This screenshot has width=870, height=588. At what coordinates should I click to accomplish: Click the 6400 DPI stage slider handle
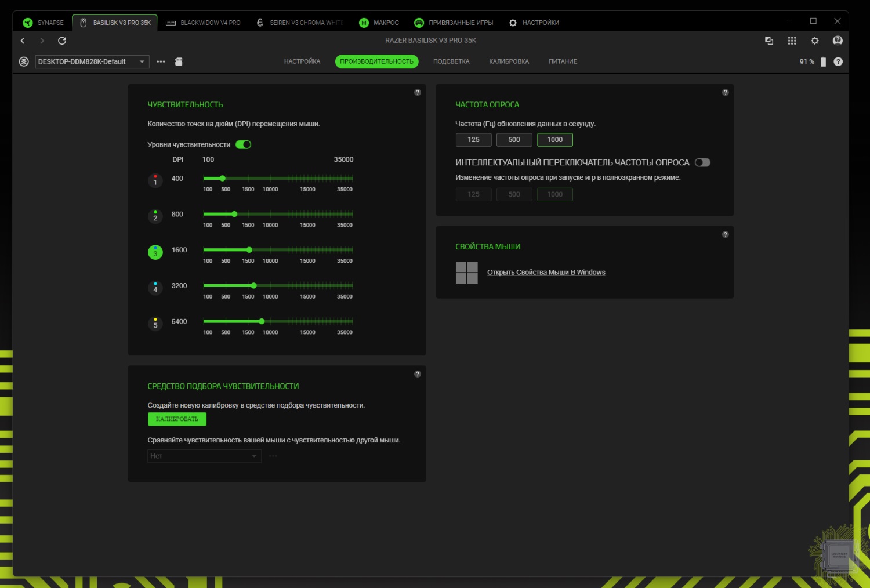point(262,321)
